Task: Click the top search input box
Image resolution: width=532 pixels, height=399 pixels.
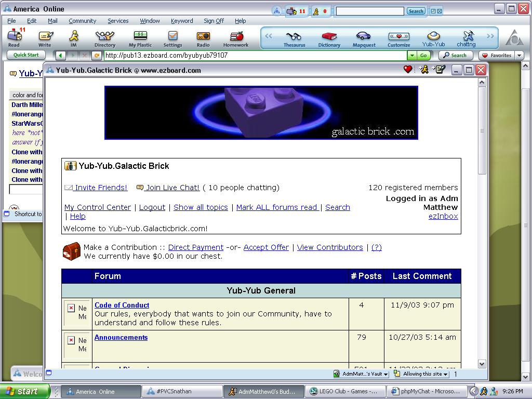Action: [370, 11]
